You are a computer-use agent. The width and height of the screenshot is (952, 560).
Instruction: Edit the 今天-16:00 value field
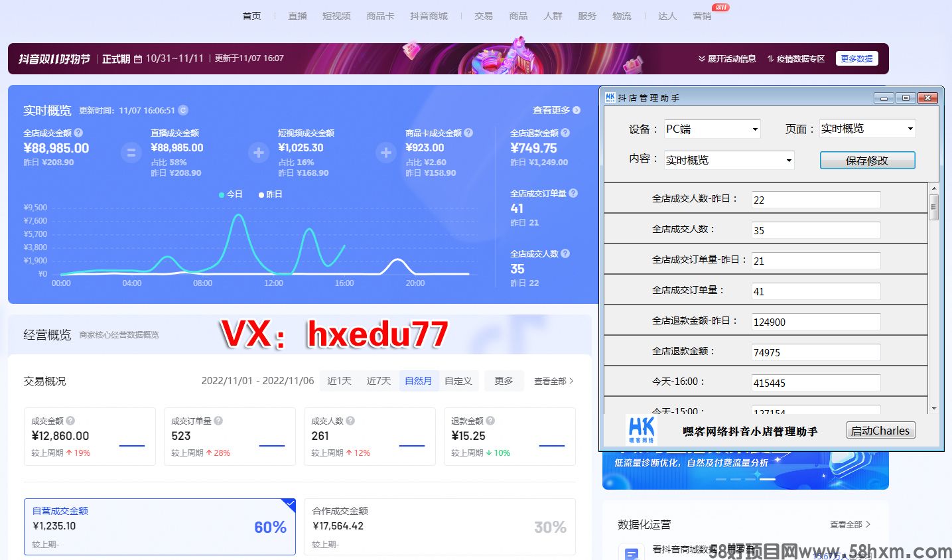(816, 383)
